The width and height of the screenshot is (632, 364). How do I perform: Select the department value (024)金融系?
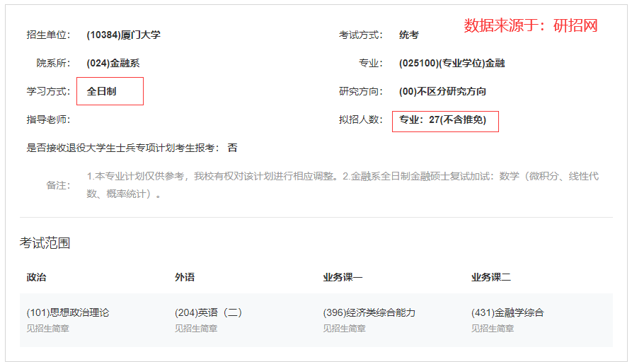113,63
